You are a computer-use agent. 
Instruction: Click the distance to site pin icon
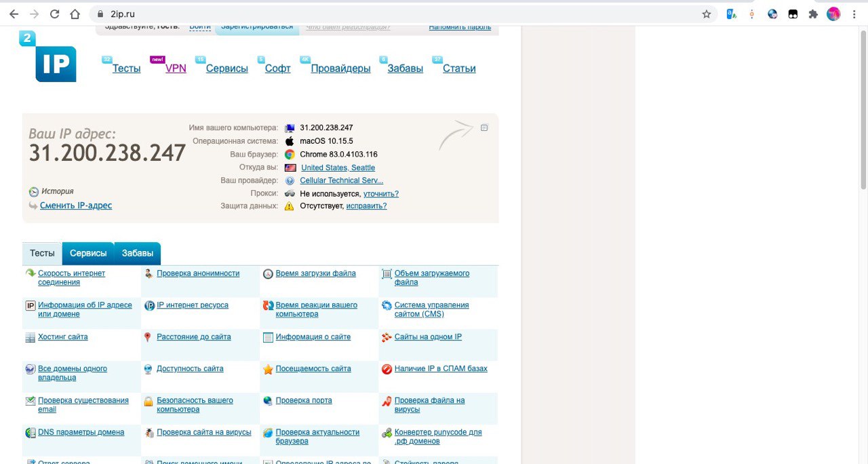149,337
